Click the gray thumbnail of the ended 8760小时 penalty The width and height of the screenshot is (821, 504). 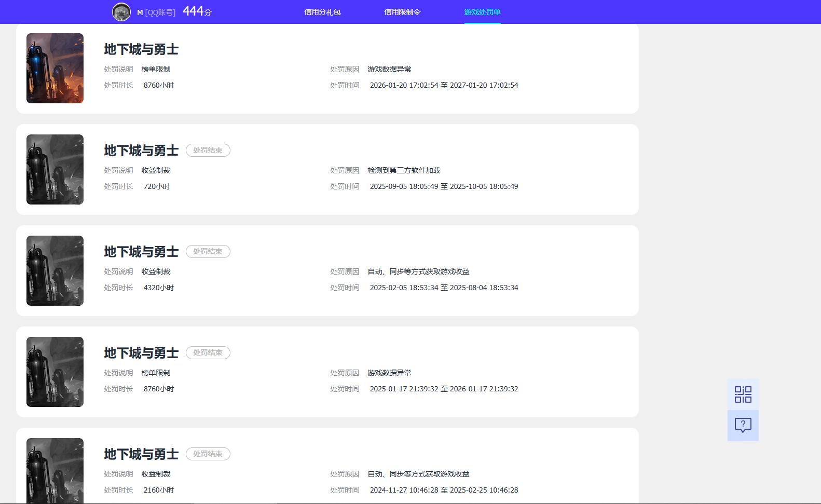point(55,372)
